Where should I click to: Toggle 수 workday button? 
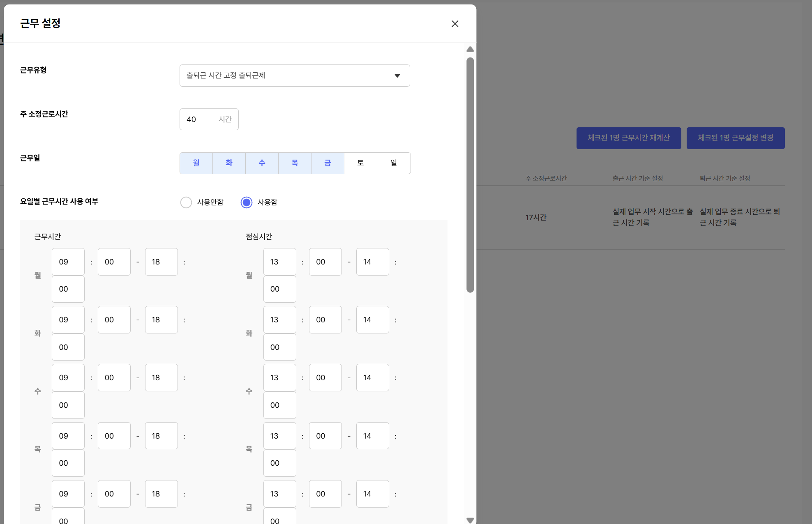click(x=262, y=163)
